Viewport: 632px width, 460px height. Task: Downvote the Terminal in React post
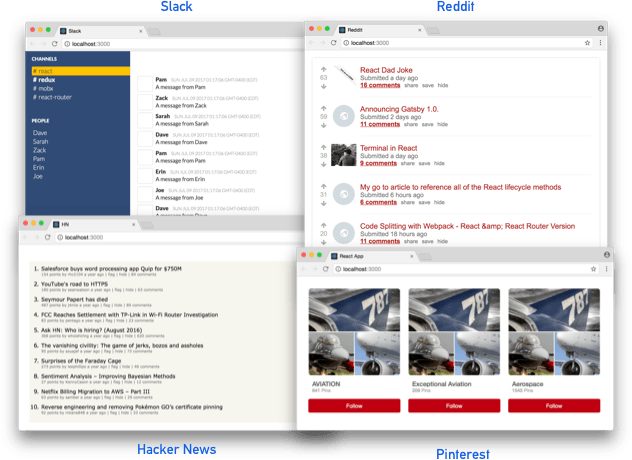pos(323,164)
